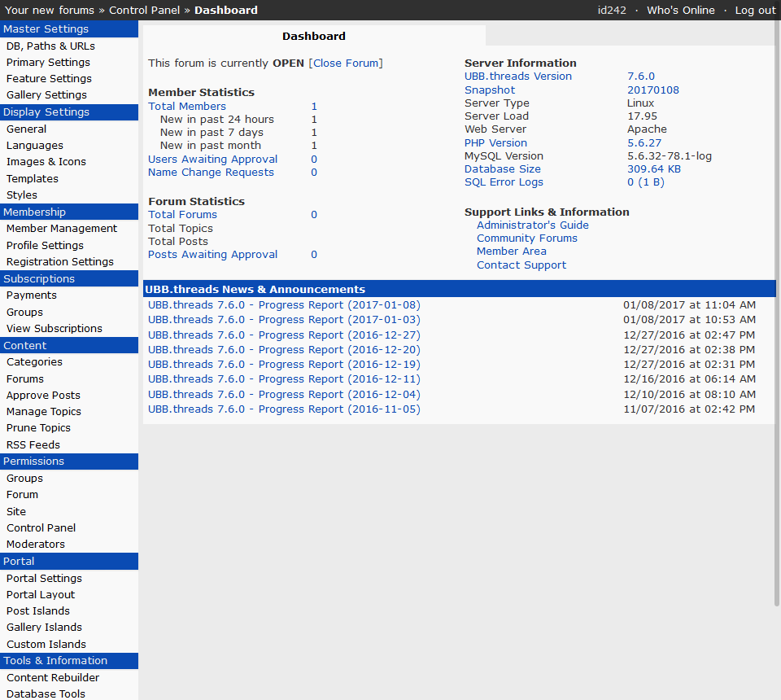Open Progress Report (2017-01-08) announcement
The width and height of the screenshot is (781, 700).
pos(284,305)
